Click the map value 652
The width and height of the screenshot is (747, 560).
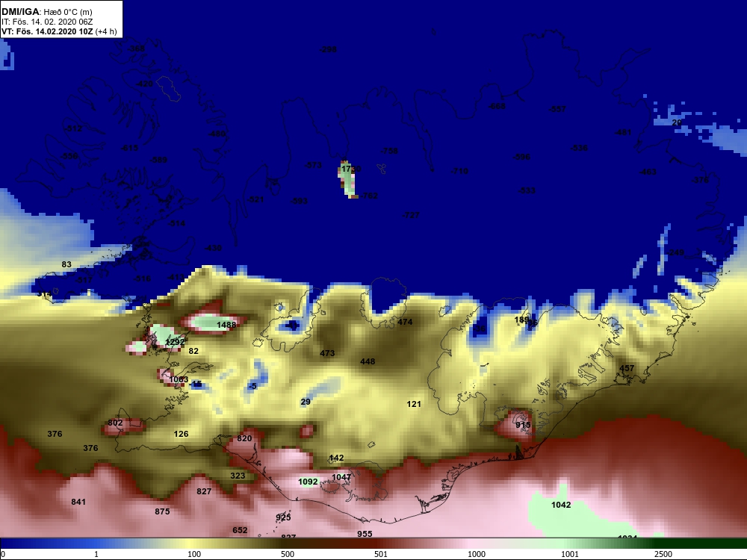coord(240,530)
